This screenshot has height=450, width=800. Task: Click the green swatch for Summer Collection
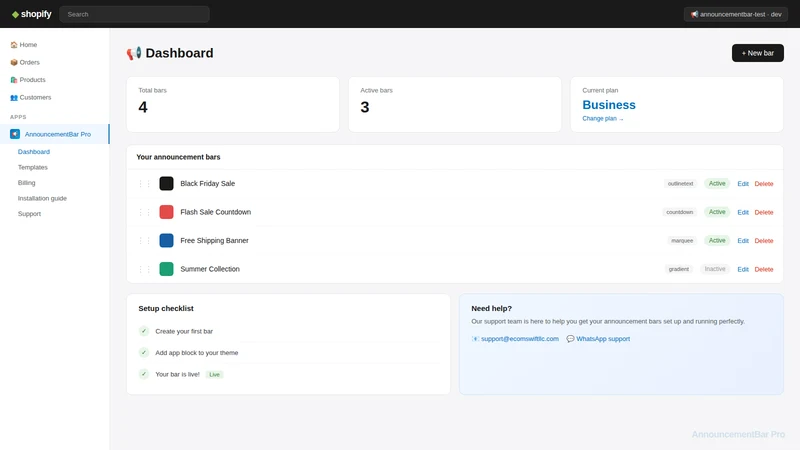166,269
